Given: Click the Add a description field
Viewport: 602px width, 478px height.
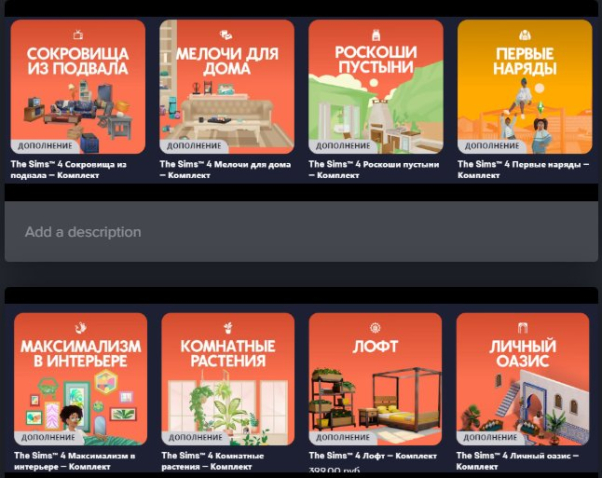Looking at the screenshot, I should [x=301, y=232].
